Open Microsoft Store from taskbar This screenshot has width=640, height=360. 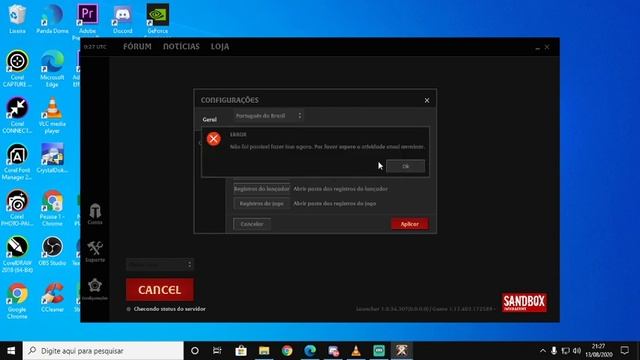(x=241, y=351)
